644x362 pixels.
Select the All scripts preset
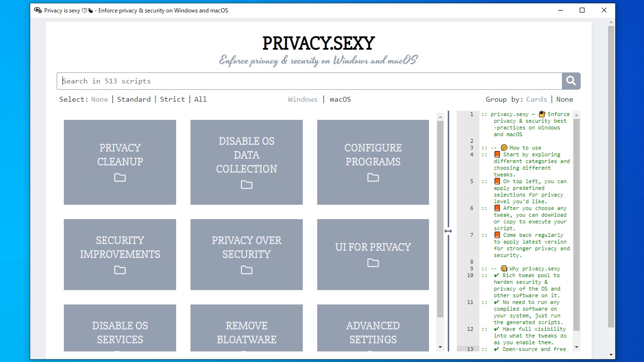[x=201, y=99]
